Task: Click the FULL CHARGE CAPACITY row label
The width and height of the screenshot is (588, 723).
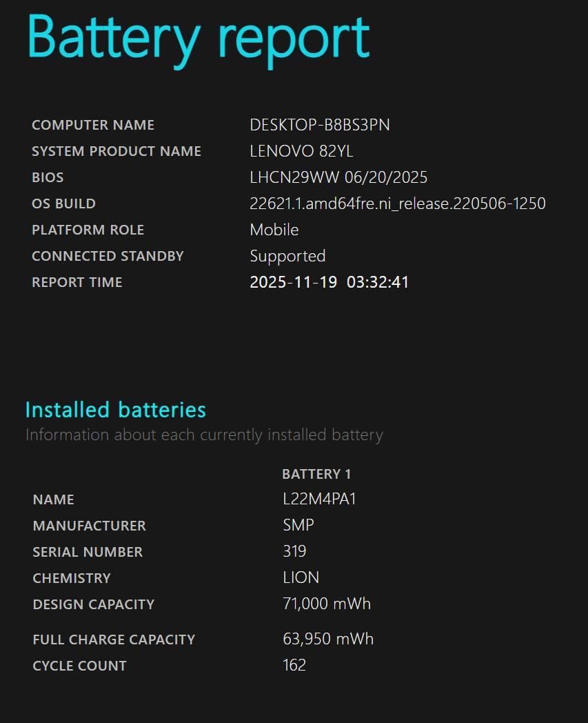Action: 114,640
